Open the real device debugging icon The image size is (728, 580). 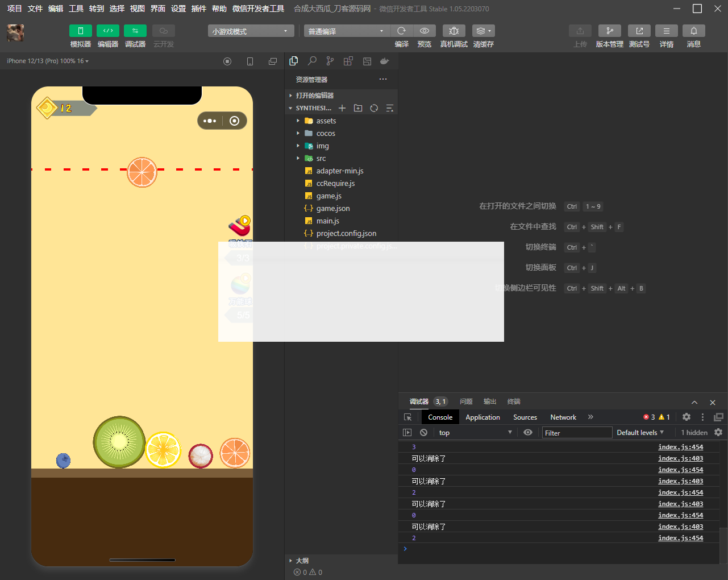point(454,31)
